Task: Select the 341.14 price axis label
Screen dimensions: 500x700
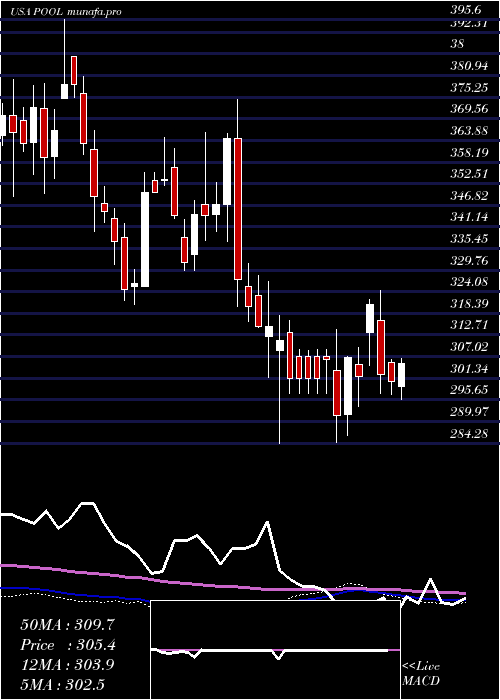Action: click(x=469, y=217)
